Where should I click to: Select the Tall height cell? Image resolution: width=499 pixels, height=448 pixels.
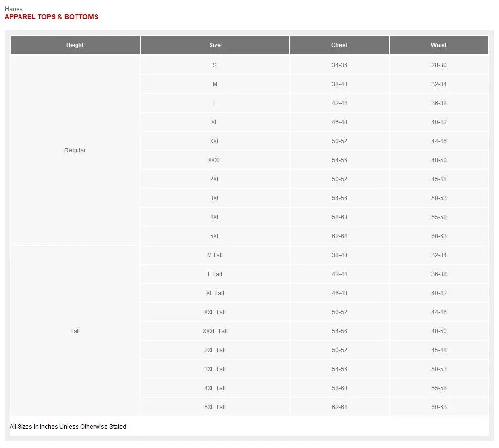75,331
